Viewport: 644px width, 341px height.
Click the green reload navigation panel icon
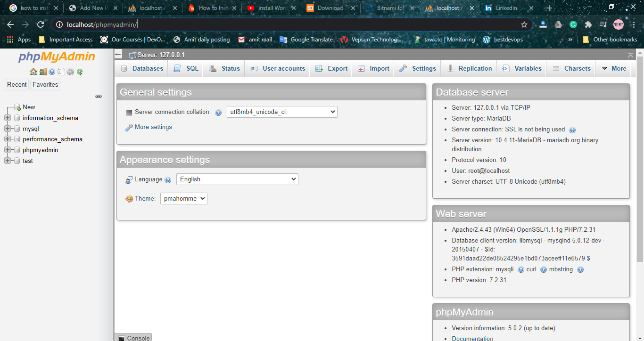pos(80,72)
